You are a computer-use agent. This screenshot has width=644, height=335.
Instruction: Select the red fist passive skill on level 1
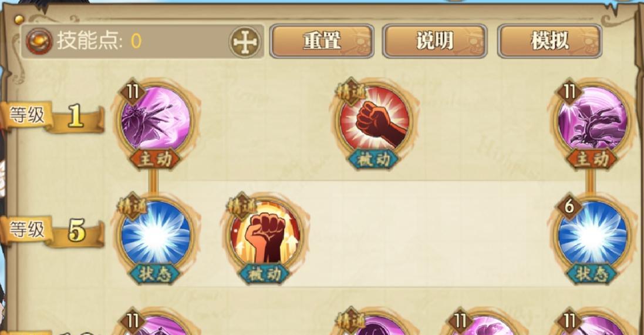[x=374, y=118]
